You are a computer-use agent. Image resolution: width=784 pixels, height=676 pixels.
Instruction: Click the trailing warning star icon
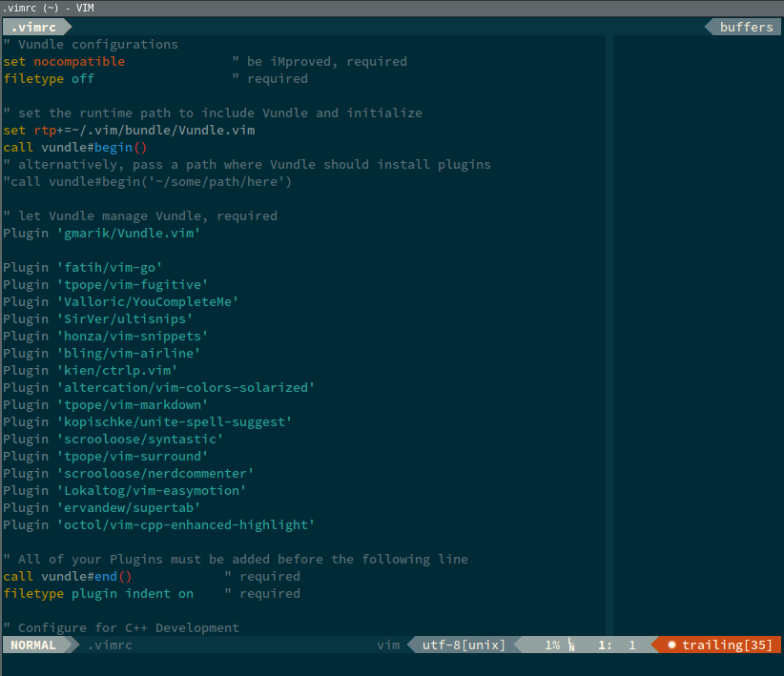[672, 645]
